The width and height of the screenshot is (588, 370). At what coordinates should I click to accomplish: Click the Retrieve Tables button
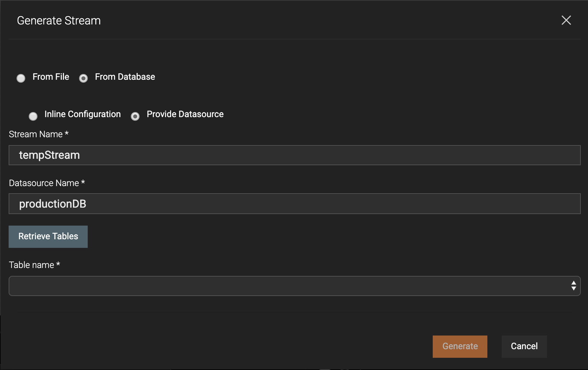(x=48, y=236)
